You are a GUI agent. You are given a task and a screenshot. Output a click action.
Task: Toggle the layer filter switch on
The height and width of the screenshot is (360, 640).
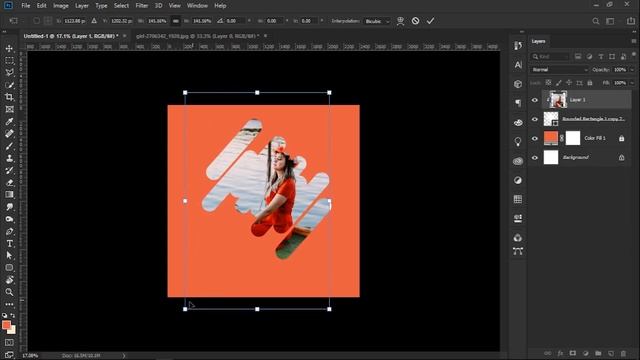pos(633,54)
